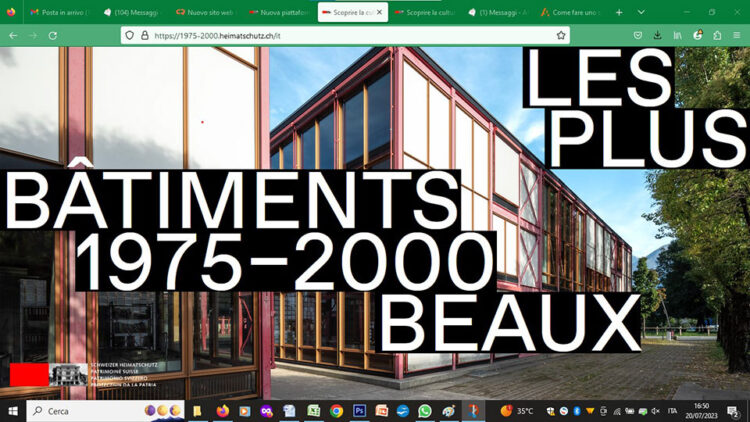
Task: Open the 35°C weather widget
Action: (517, 411)
